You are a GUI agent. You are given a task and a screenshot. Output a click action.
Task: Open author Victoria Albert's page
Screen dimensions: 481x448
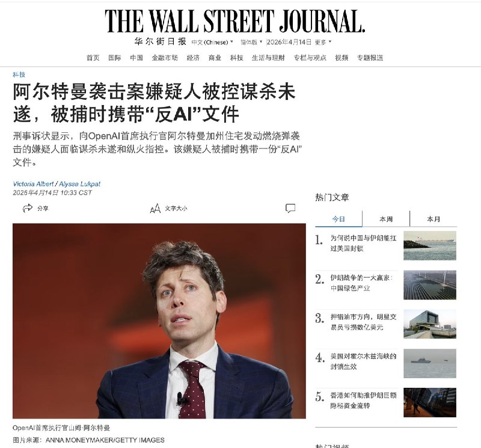pyautogui.click(x=33, y=184)
